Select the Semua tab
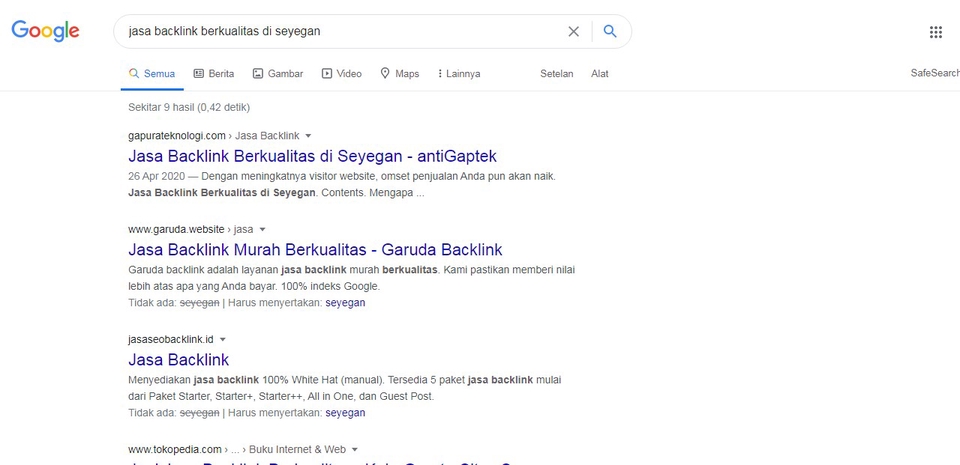The width and height of the screenshot is (960, 465). tap(152, 74)
